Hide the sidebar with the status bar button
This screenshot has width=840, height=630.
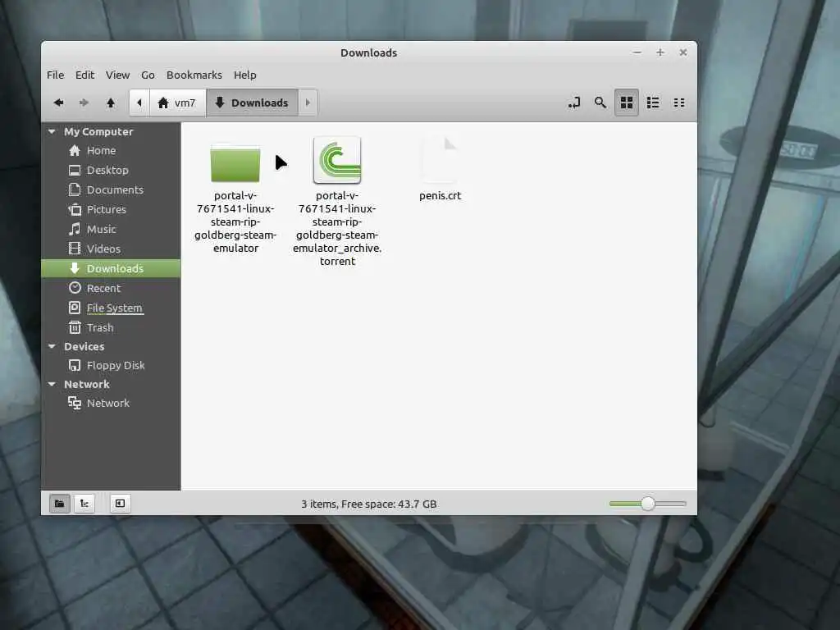pos(120,504)
